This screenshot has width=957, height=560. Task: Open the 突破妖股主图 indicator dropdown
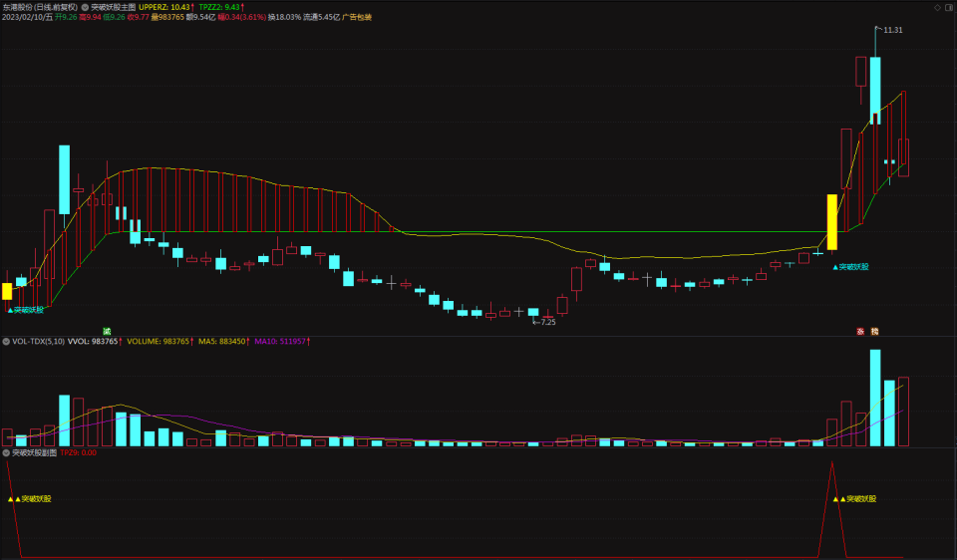85,7
